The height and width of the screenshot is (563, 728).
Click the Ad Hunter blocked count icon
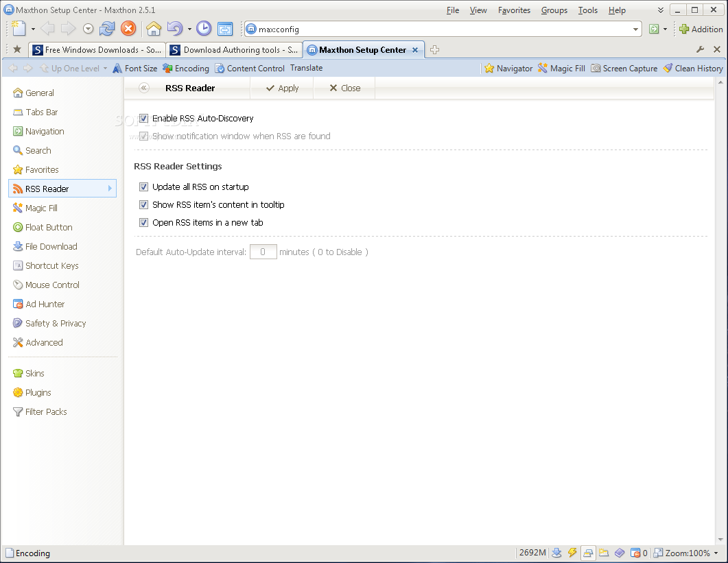click(639, 553)
